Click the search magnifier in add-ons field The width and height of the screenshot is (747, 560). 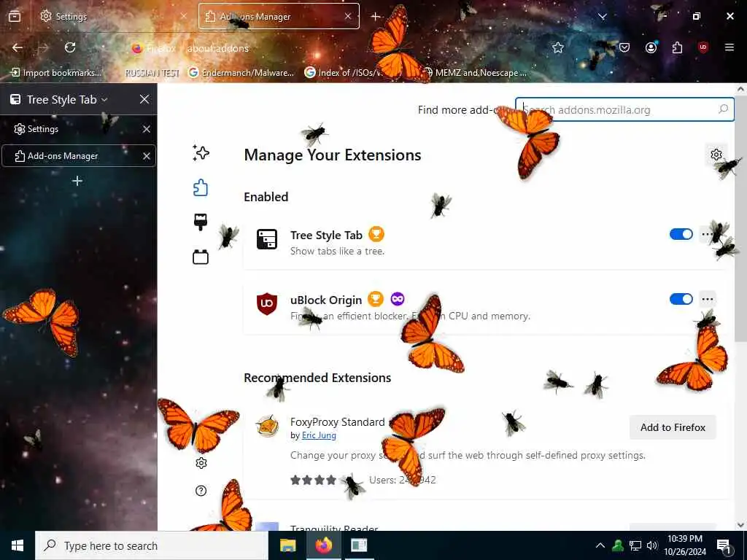pyautogui.click(x=723, y=109)
